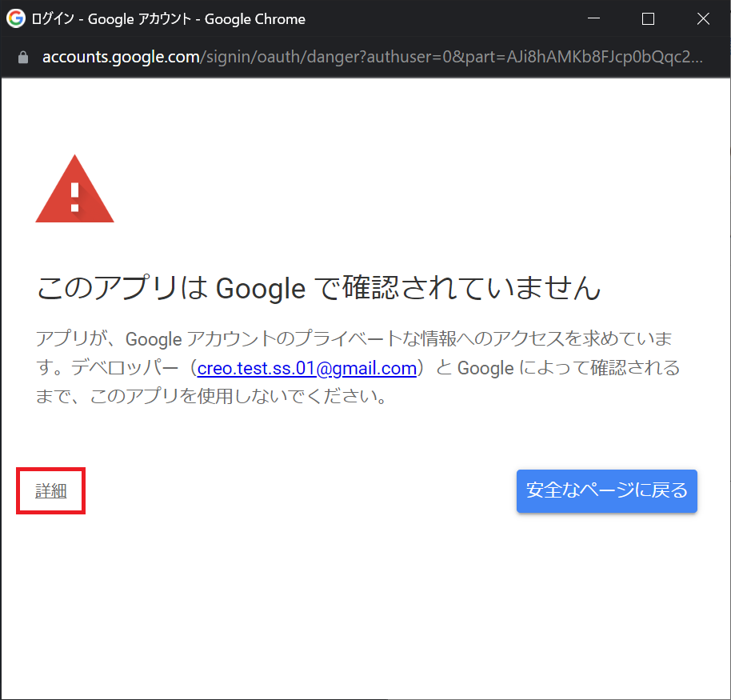Close the Google login window

pos(703,18)
